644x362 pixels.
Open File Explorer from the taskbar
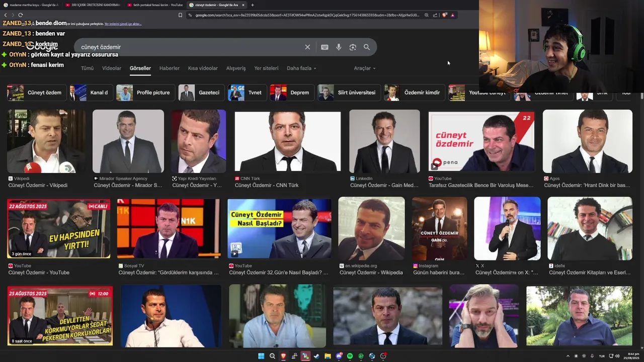(x=328, y=356)
